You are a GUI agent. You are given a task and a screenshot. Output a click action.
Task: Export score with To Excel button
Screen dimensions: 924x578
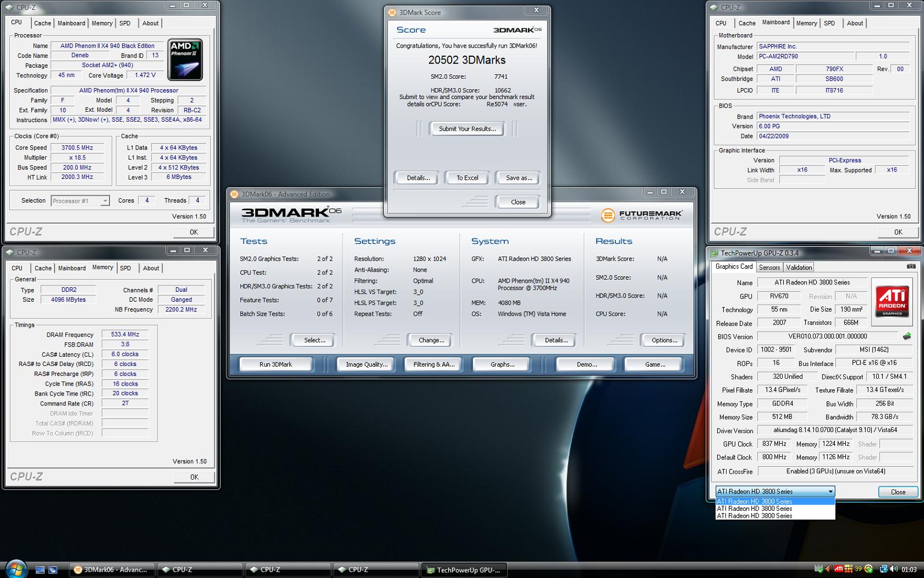pos(467,178)
